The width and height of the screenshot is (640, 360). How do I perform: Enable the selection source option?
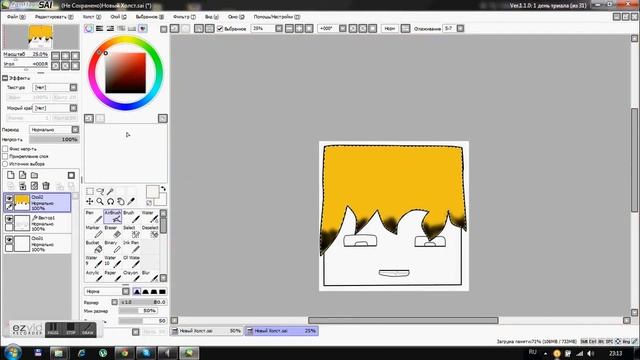coord(5,164)
